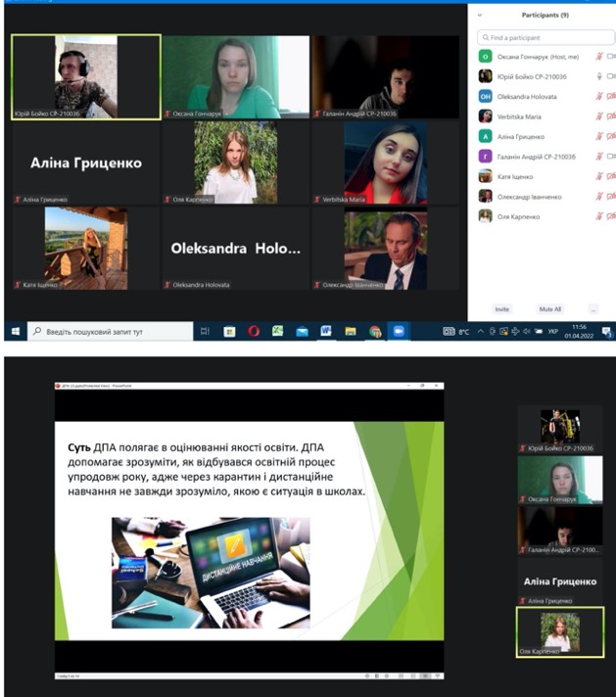Open Microsoft Word from the taskbar

point(326,331)
